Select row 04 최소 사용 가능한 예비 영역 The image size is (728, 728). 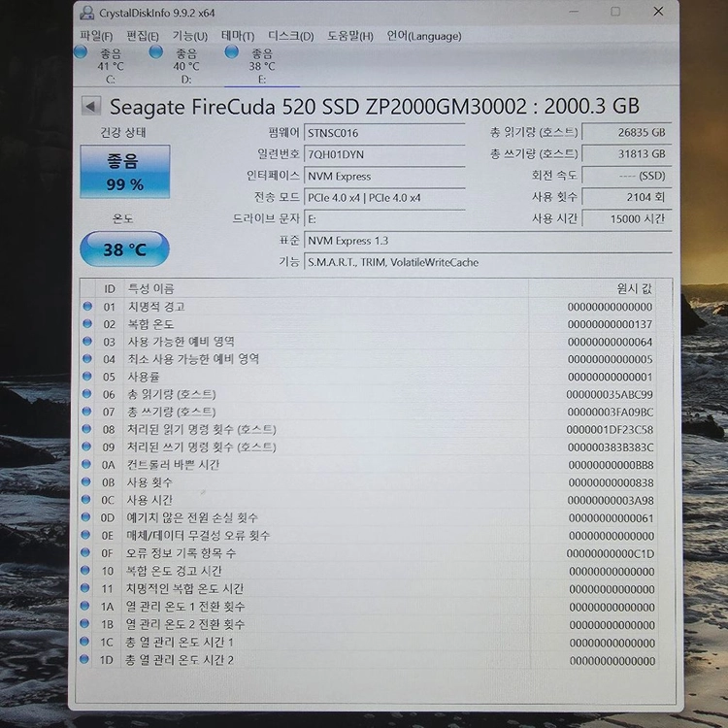tap(370, 359)
